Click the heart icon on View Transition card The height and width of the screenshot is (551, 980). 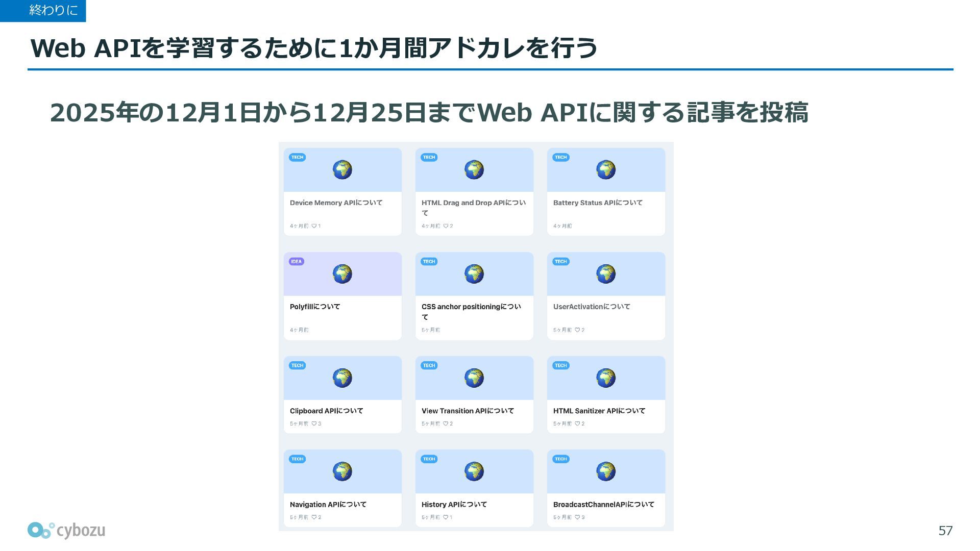pos(446,423)
